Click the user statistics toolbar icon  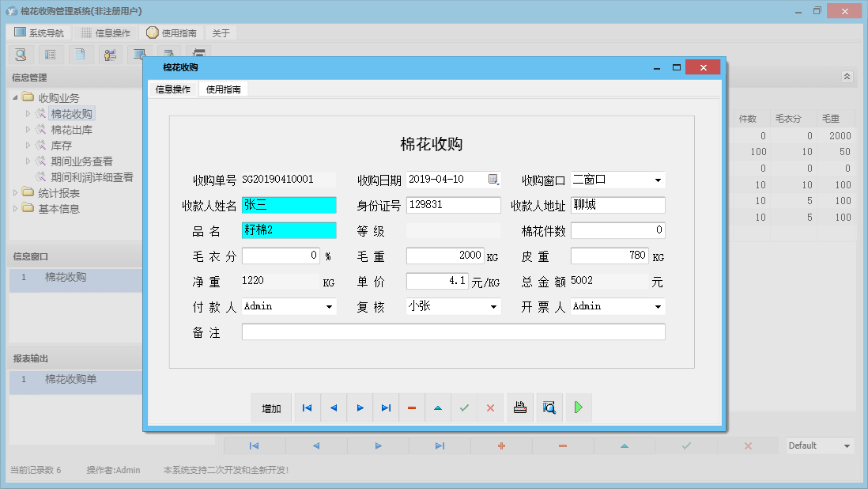pyautogui.click(x=109, y=55)
